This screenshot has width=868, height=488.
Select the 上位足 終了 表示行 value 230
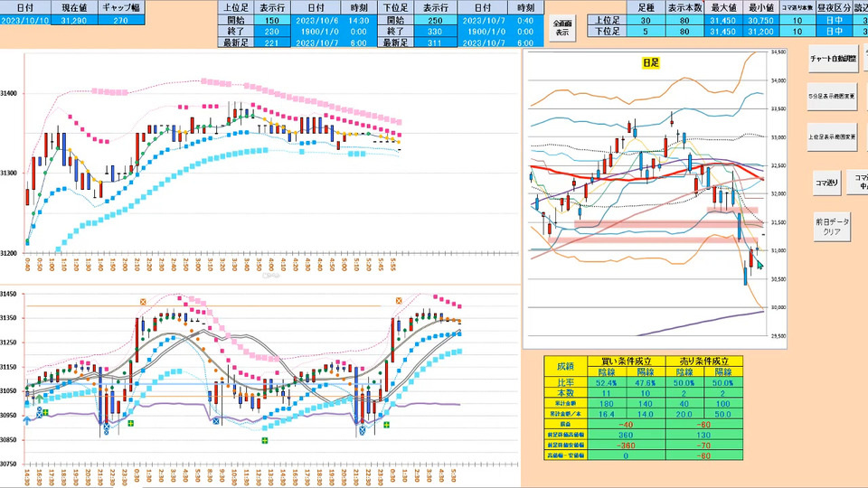272,32
